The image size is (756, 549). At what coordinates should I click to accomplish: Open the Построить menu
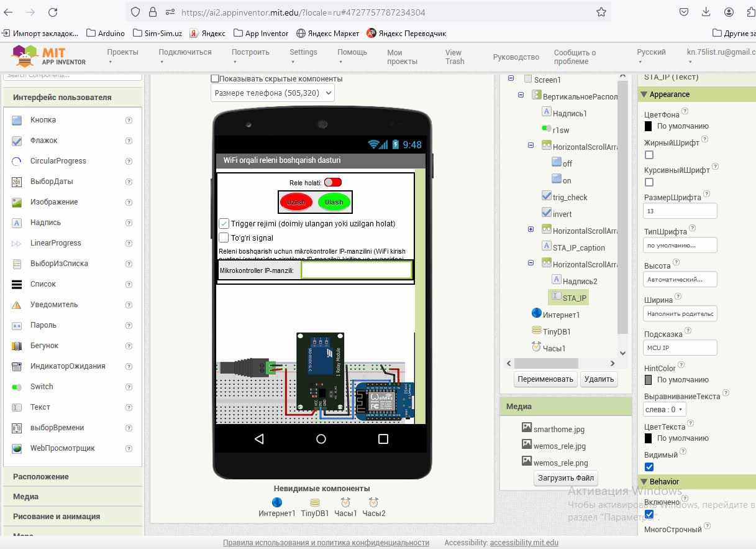tap(250, 53)
